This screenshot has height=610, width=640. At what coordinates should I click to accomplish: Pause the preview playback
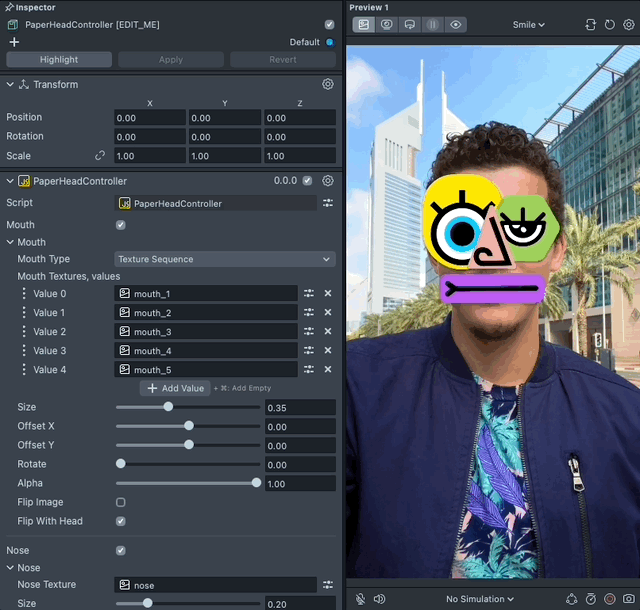point(433,25)
